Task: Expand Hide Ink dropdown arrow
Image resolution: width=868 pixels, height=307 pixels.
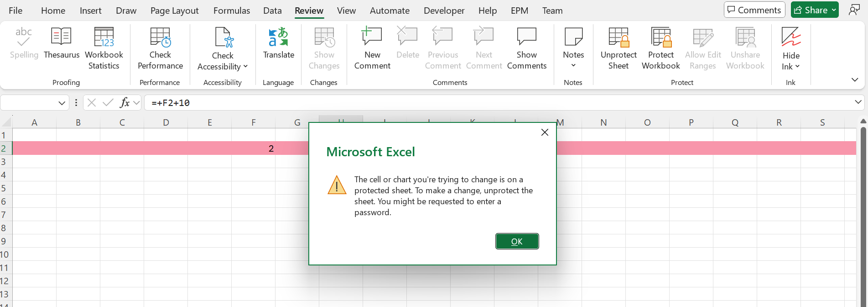Action: pyautogui.click(x=797, y=67)
